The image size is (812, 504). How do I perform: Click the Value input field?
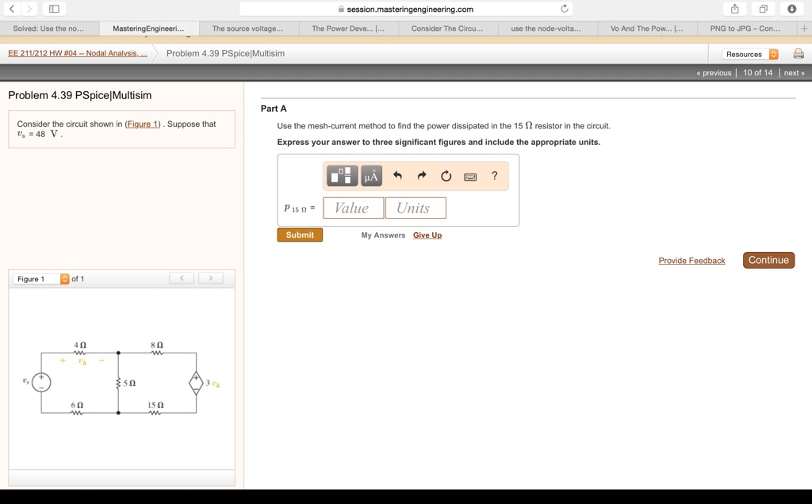pos(353,208)
